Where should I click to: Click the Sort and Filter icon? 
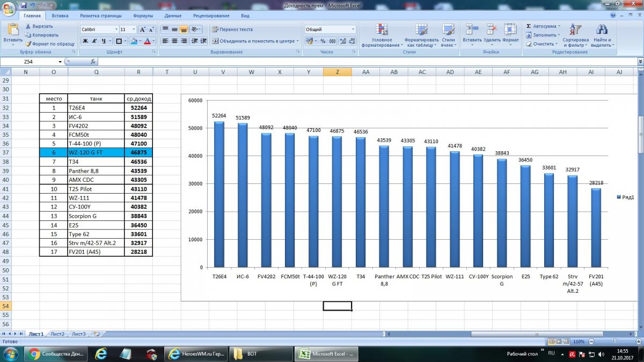[x=575, y=35]
